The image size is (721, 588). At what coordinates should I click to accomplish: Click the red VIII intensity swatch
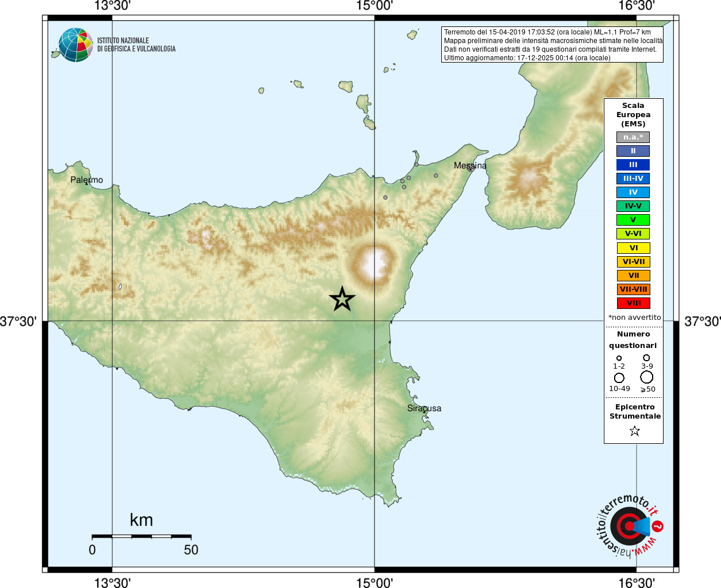coord(633,303)
